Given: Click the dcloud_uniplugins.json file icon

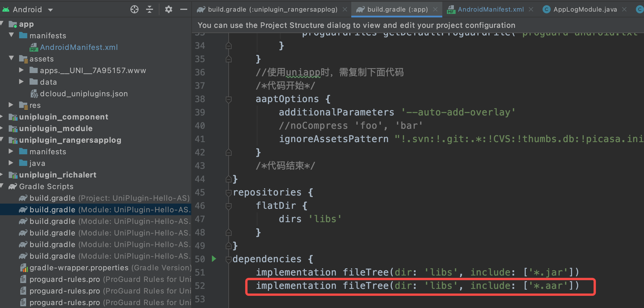Looking at the screenshot, I should (x=34, y=94).
